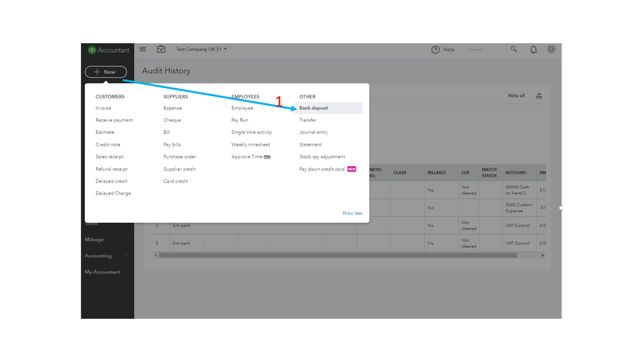The image size is (644, 362).
Task: Click the New button
Action: coord(106,72)
